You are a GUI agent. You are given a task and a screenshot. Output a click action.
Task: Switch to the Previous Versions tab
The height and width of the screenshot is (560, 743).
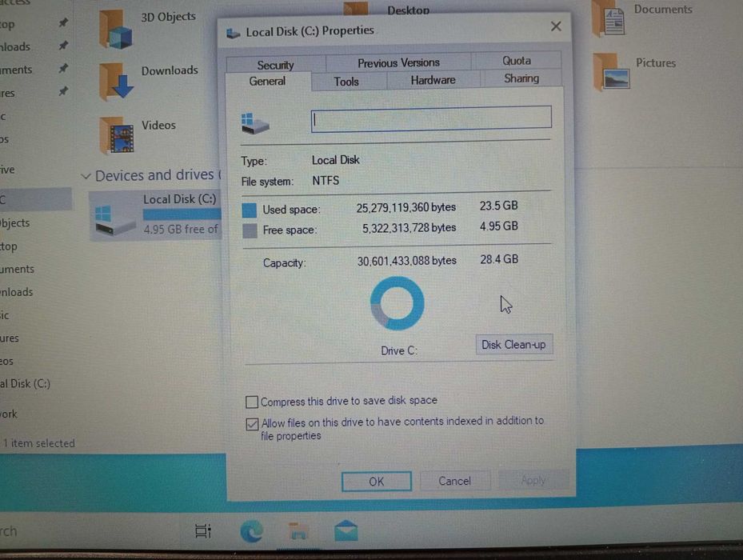pos(398,62)
